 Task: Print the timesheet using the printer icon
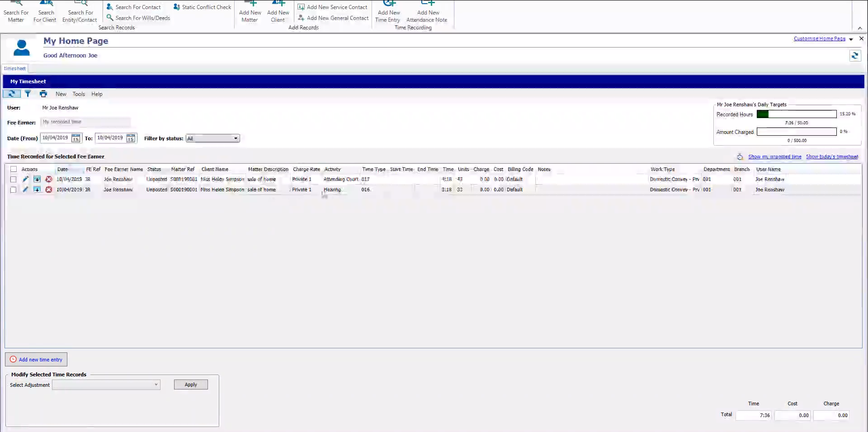[x=43, y=94]
